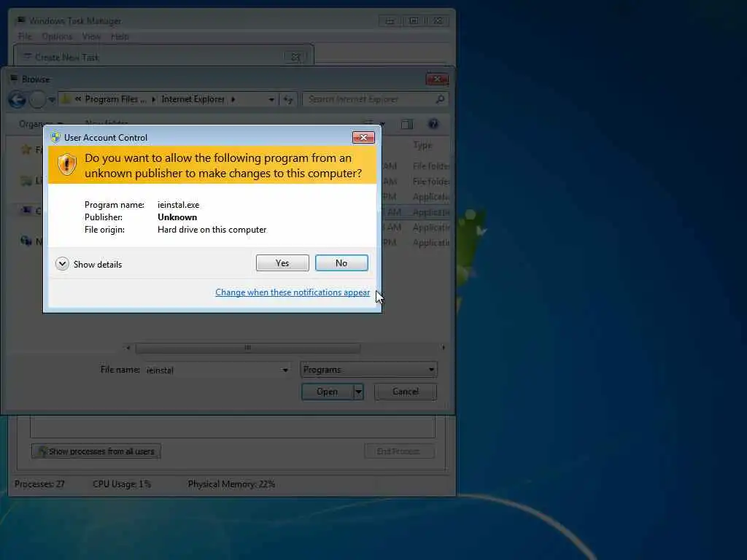Click the Libraries icon in the Browse navigation pane
Screen dimensions: 747x560
tap(26, 181)
